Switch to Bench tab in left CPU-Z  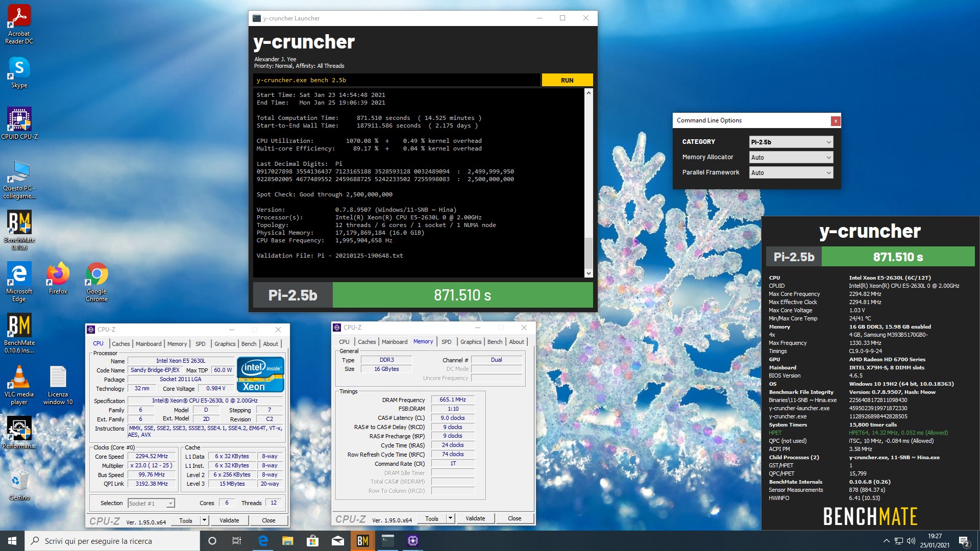point(249,344)
